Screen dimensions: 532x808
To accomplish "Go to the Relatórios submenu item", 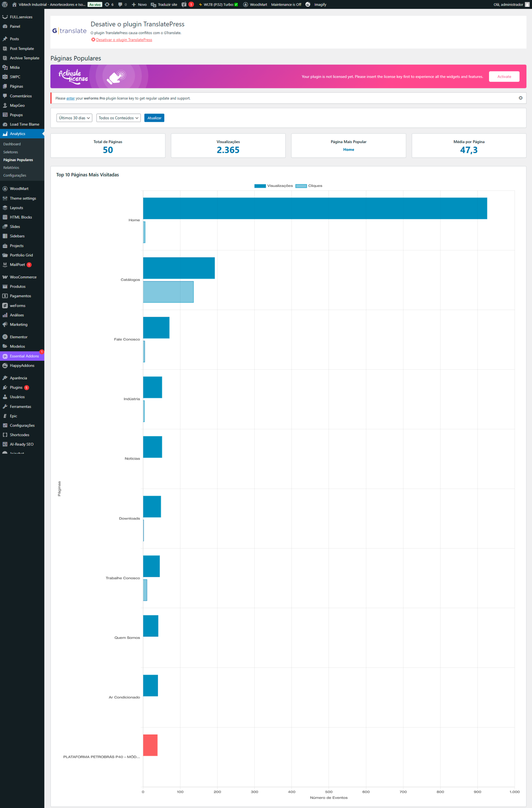I will pos(11,167).
